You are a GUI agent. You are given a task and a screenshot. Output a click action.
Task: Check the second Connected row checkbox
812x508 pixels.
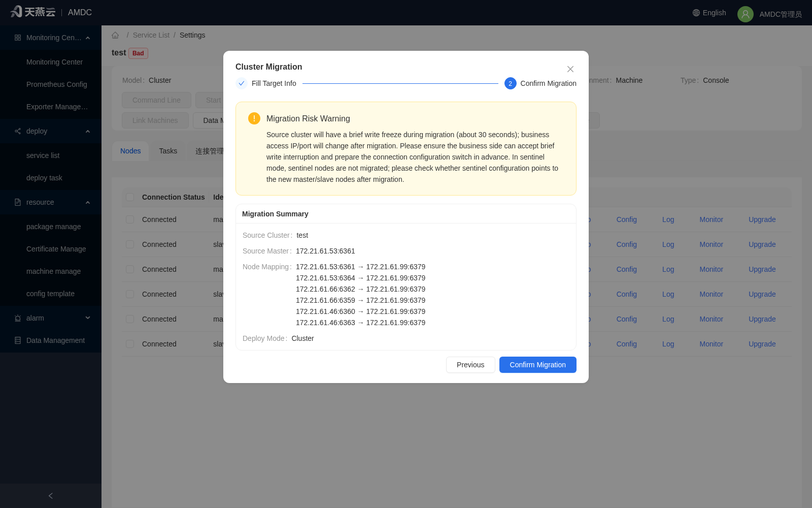(130, 244)
